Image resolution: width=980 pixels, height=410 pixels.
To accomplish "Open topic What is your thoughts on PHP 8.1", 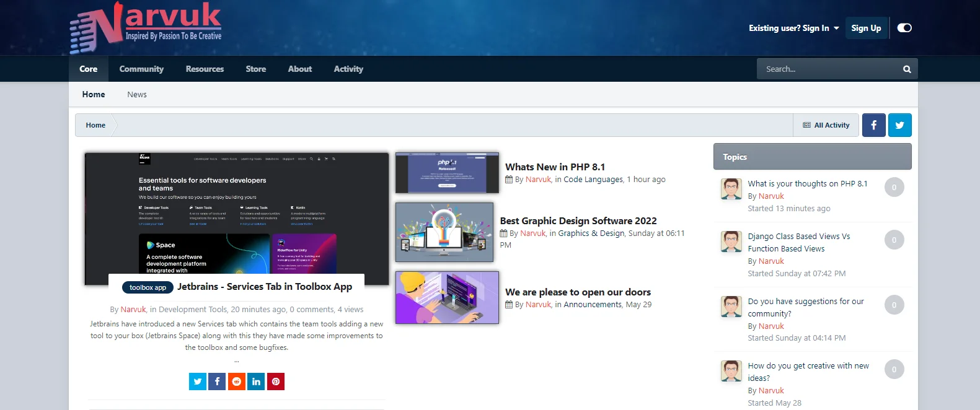I will 808,184.
